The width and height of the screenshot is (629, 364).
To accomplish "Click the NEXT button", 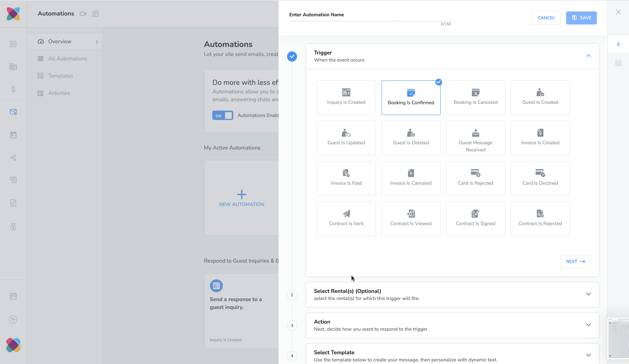I will click(575, 261).
